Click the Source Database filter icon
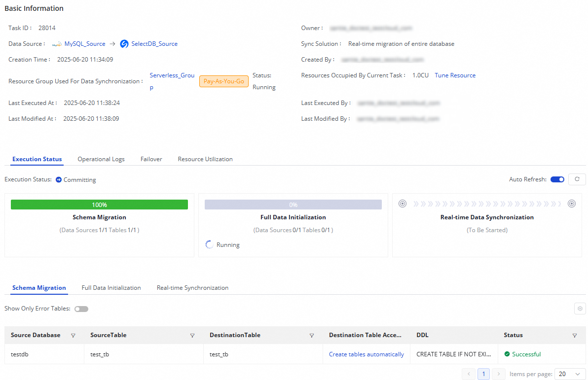The width and height of the screenshot is (588, 380). tap(73, 335)
